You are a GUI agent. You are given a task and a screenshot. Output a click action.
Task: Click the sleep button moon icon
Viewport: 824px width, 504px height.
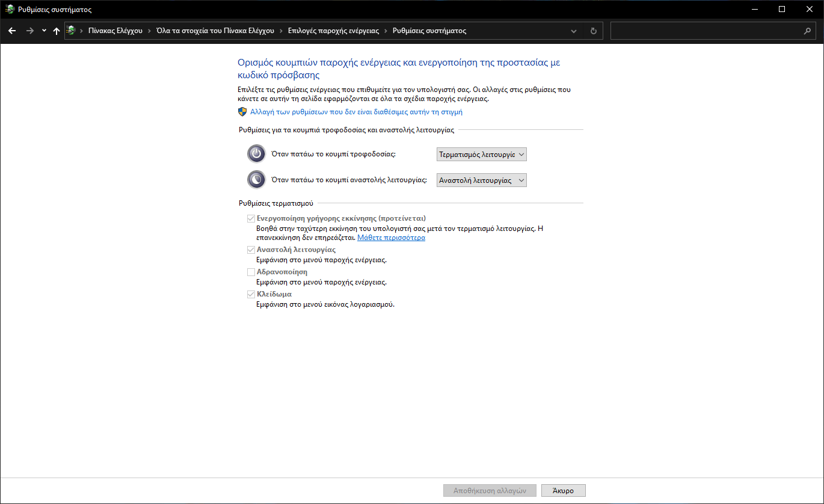coord(256,180)
